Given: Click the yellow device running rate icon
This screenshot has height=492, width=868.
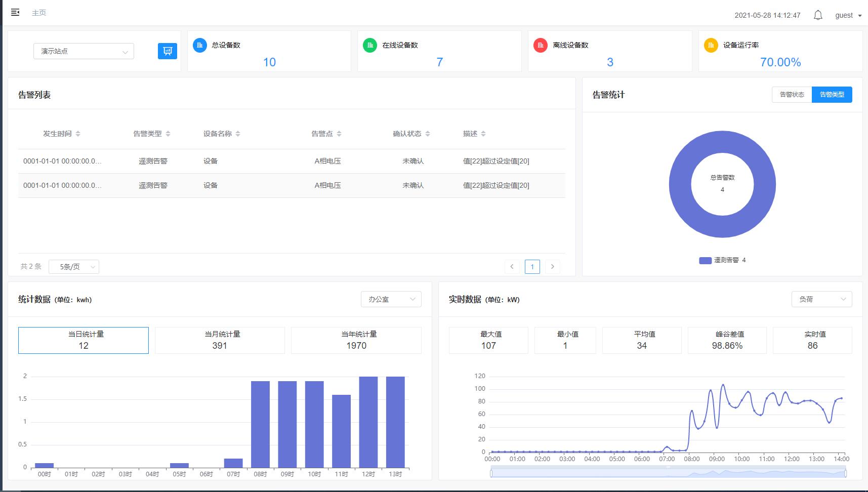Looking at the screenshot, I should click(x=711, y=45).
